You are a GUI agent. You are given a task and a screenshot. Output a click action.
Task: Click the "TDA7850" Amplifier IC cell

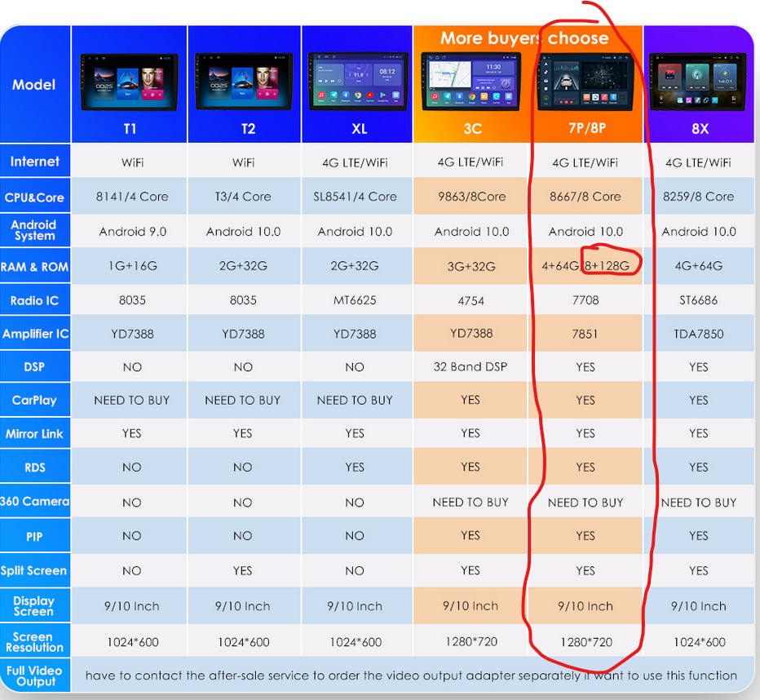pos(699,334)
